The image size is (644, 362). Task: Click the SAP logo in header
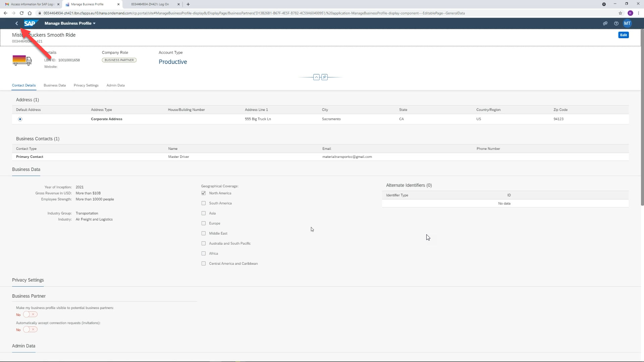point(31,23)
